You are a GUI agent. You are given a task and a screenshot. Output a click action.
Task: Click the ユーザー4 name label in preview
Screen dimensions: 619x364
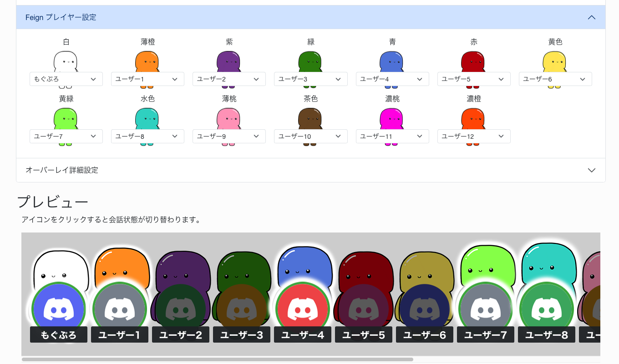pyautogui.click(x=303, y=335)
